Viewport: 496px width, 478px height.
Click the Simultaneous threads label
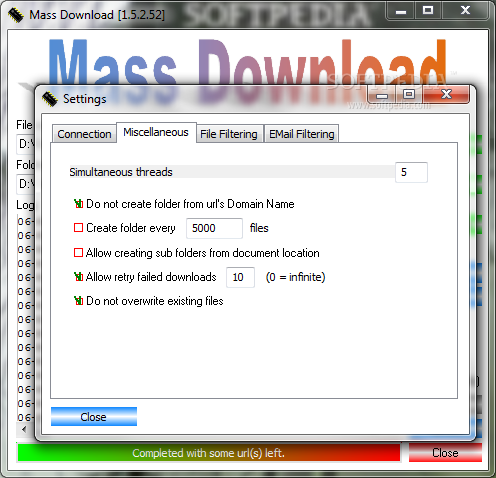(121, 172)
